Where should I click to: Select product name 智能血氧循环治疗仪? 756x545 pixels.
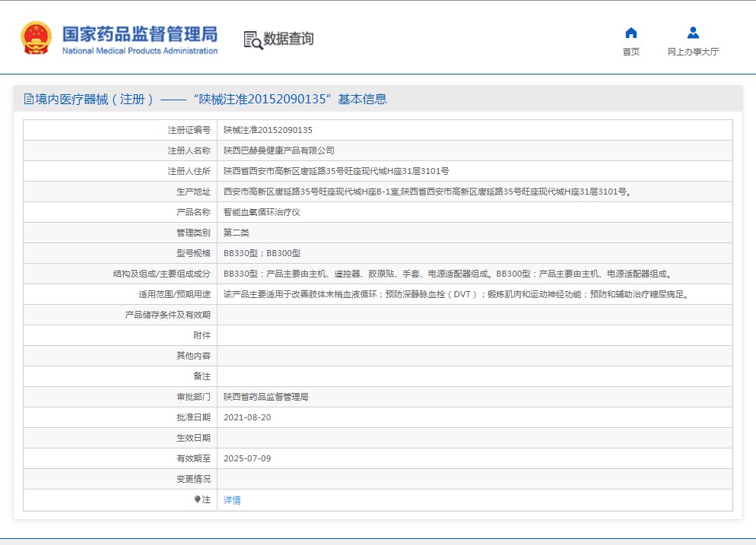[262, 212]
